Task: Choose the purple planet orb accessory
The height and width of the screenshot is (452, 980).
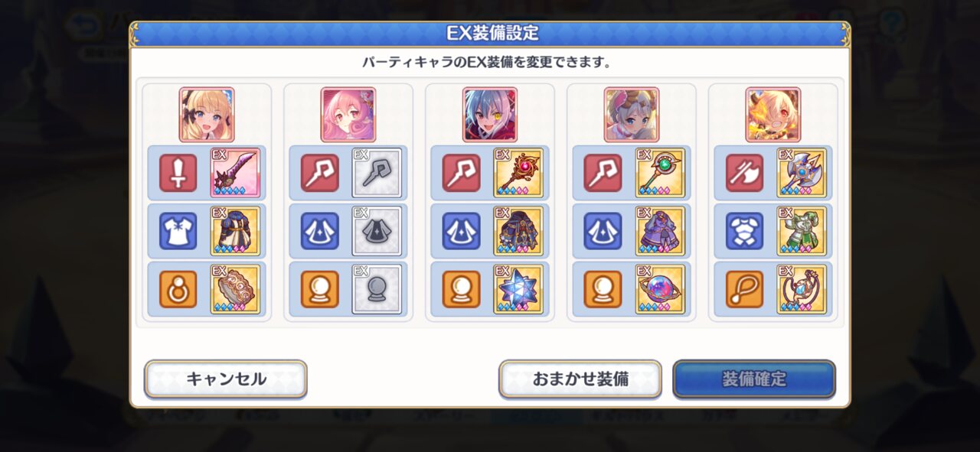Action: pyautogui.click(x=660, y=289)
